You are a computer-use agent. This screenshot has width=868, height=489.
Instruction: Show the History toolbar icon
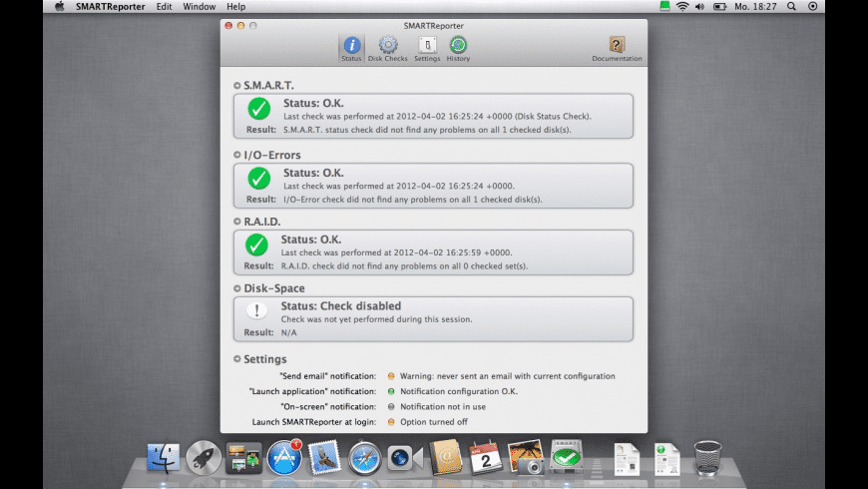click(x=458, y=47)
